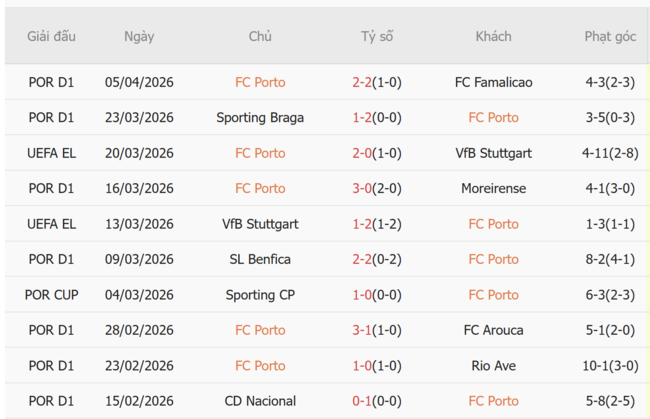This screenshot has height=419, width=650.
Task: Click the POR CUP league label
Action: coord(51,295)
